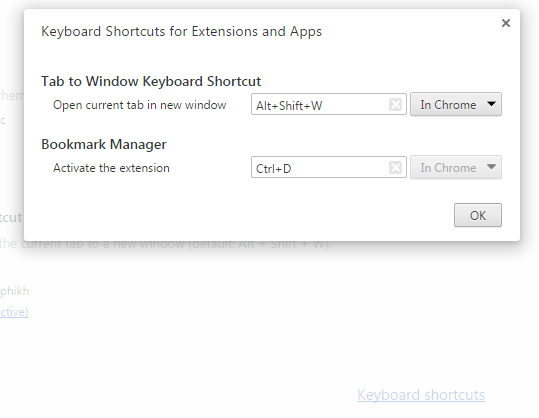This screenshot has height=418, width=539.
Task: Click the Bookmark Manager heading
Action: (x=104, y=144)
